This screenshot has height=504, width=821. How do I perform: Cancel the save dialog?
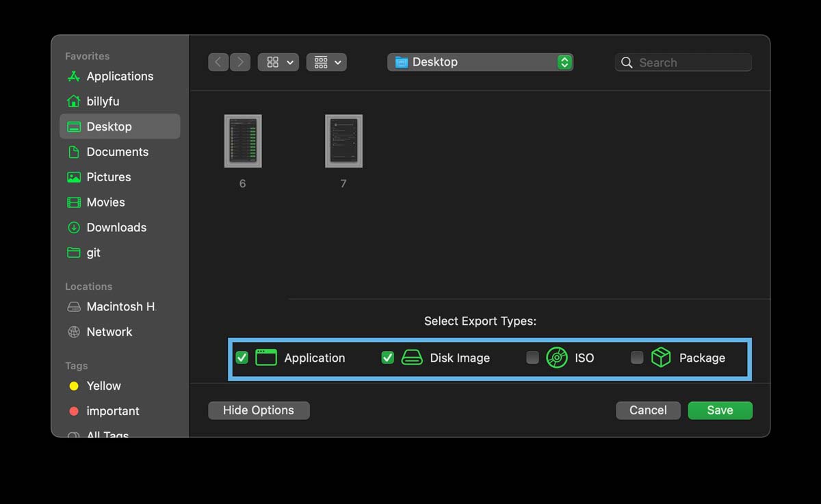point(648,410)
